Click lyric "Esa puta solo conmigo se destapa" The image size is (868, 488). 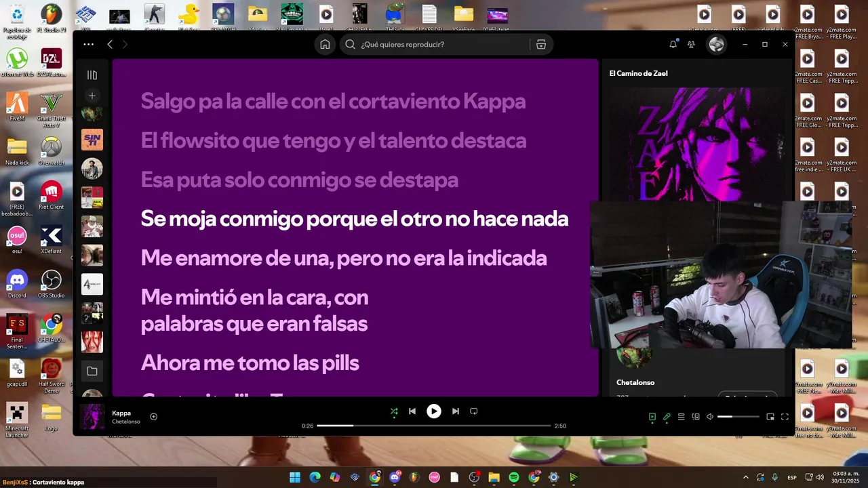coord(300,180)
